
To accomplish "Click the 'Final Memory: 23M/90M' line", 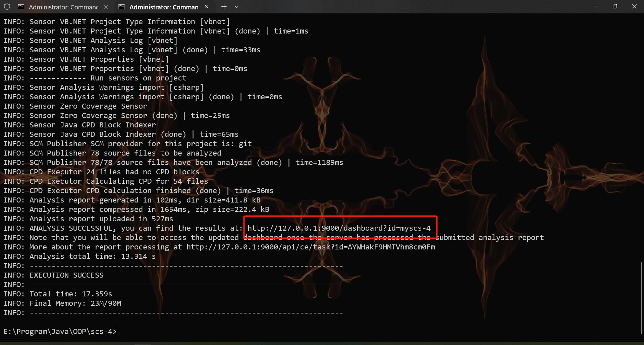I will click(75, 303).
